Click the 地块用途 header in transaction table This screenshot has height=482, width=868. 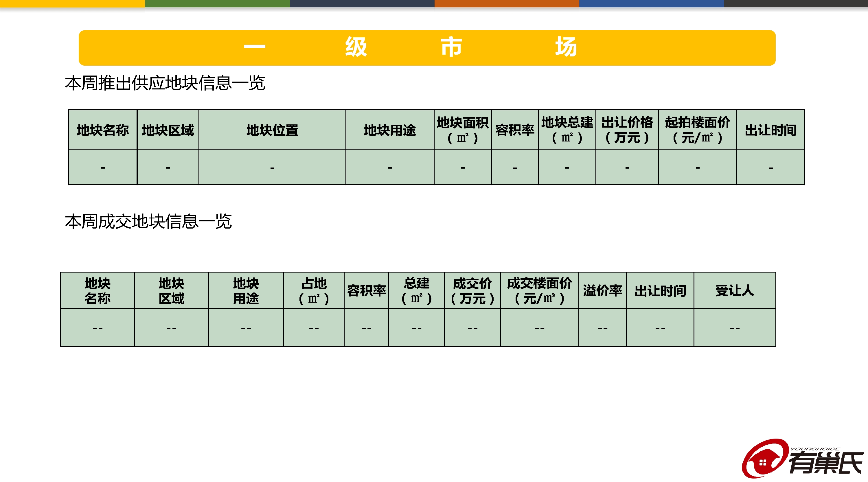(x=246, y=290)
